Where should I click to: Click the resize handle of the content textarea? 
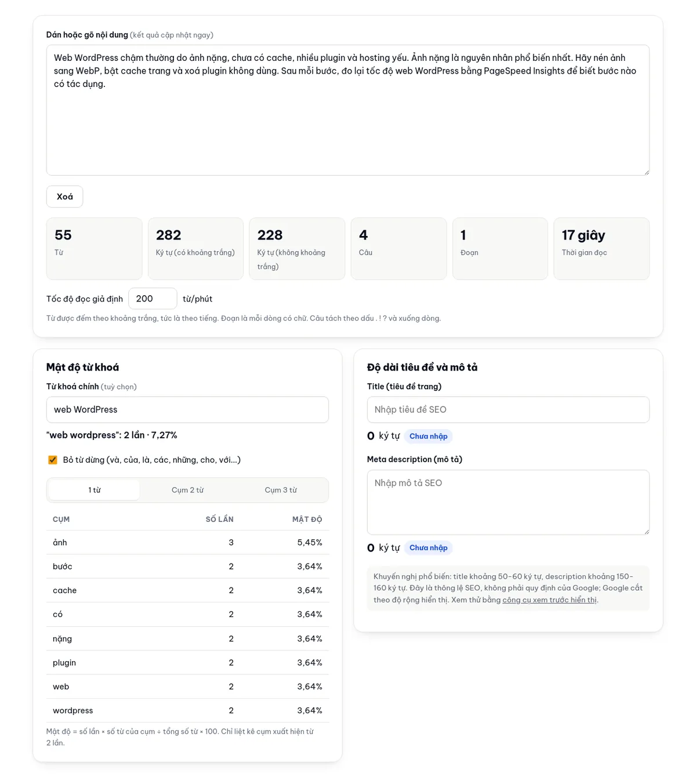pos(646,172)
